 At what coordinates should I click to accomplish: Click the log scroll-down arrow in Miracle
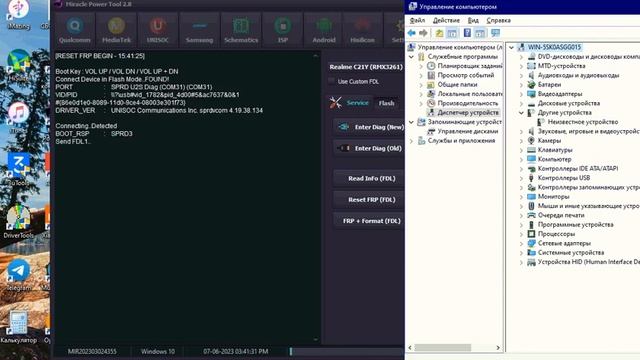[x=316, y=339]
